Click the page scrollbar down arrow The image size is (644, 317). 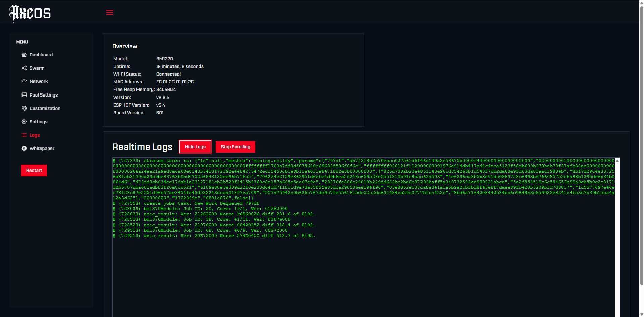click(641, 314)
